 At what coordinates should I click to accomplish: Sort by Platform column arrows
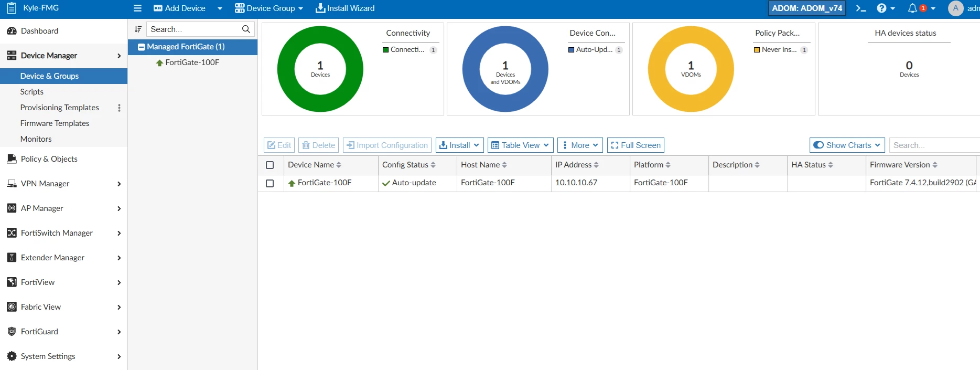click(x=668, y=165)
